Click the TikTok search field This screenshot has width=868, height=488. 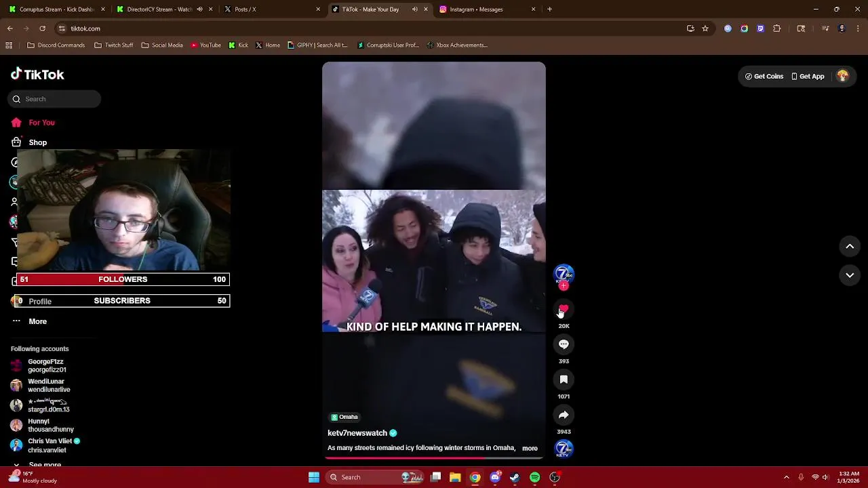pyautogui.click(x=54, y=99)
